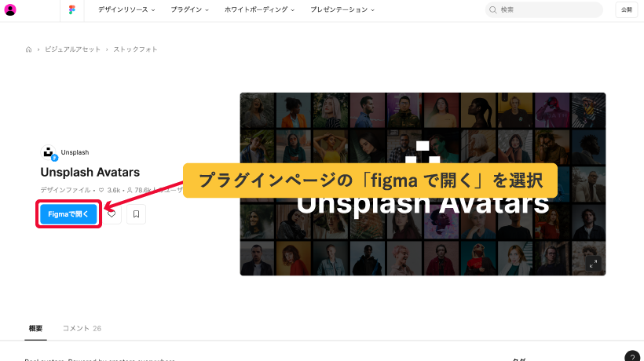Click the Unsplash Avatars preview image

(x=423, y=184)
